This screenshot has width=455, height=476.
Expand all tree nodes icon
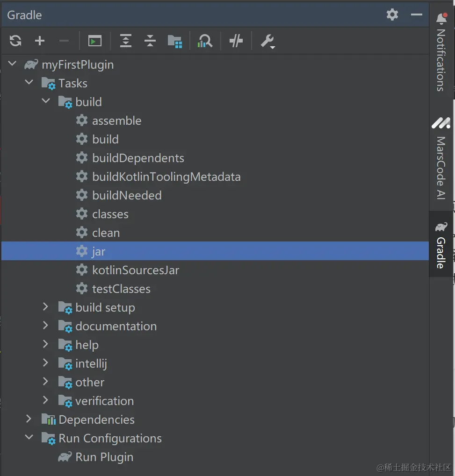[125, 41]
